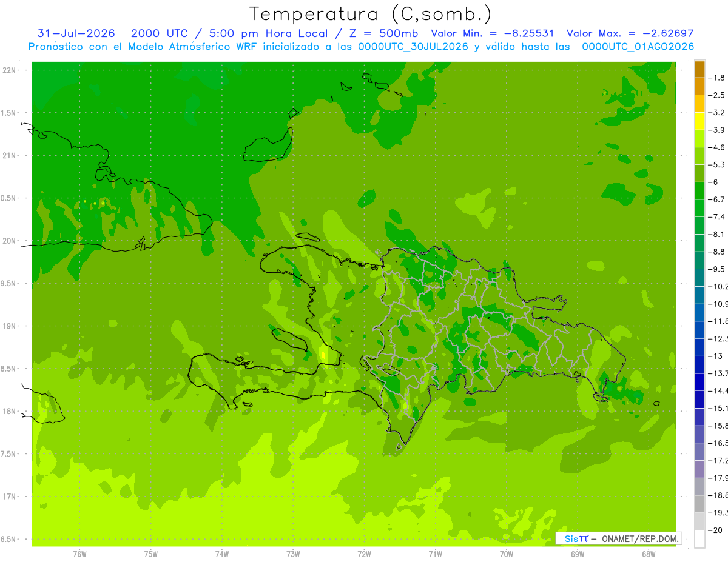Click the "21N" latitude label
Image resolution: width=728 pixels, height=562 pixels.
[9, 155]
